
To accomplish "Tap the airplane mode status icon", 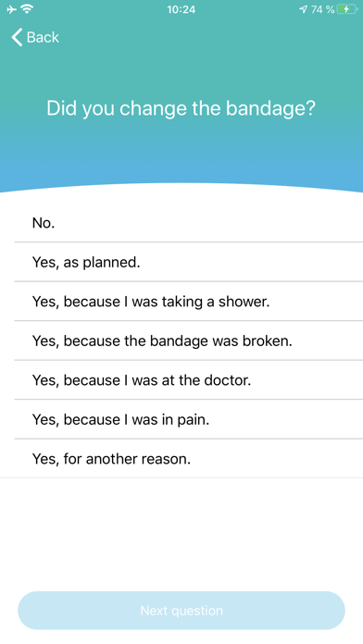I will coord(11,9).
